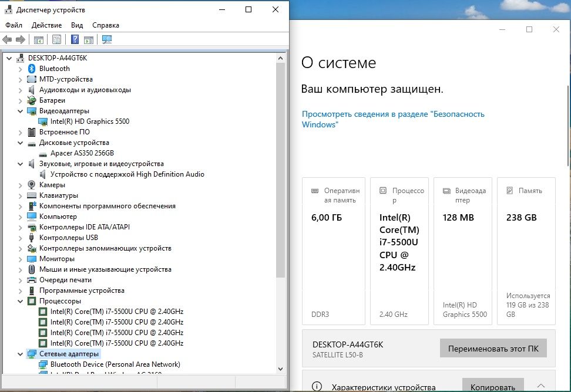This screenshot has width=571, height=392.
Task: Click the Память 238 GB storage card
Action: click(526, 251)
